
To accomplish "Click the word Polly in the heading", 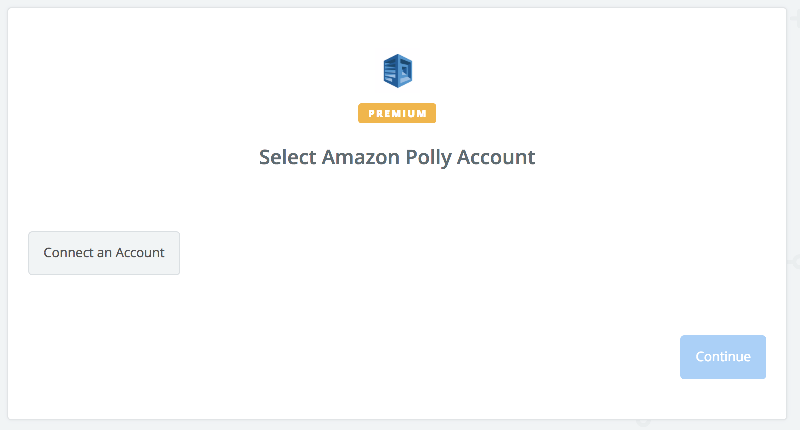I will pyautogui.click(x=429, y=158).
